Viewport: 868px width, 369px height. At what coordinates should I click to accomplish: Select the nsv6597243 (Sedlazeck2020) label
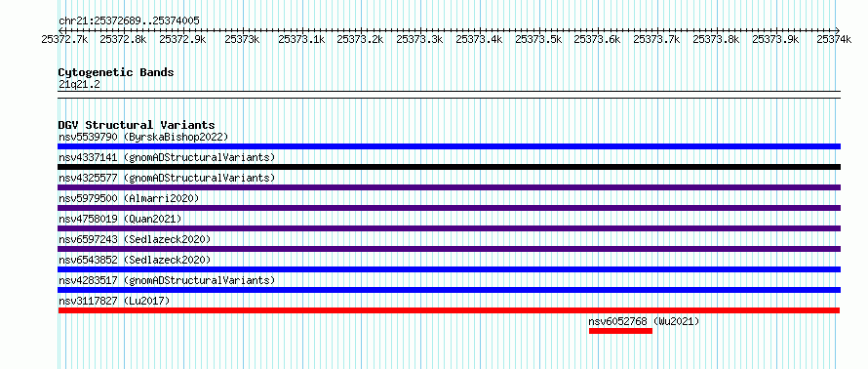[x=135, y=239]
